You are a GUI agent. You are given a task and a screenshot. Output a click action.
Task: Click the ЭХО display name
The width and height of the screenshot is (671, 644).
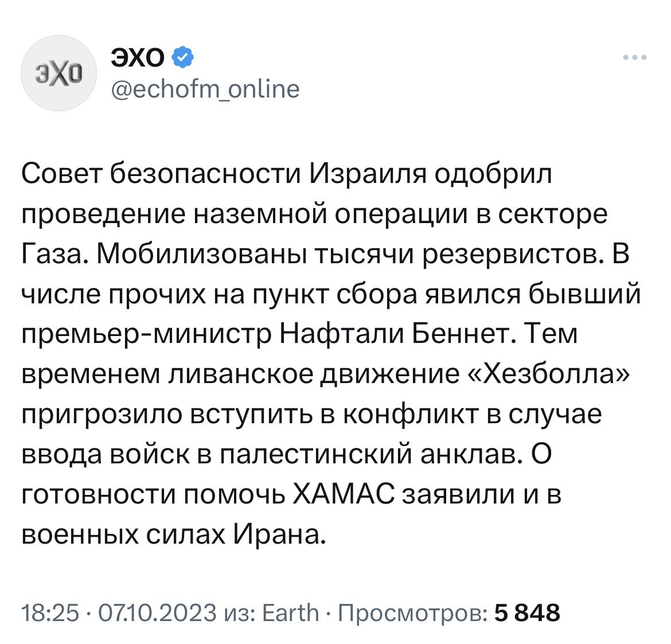point(138,57)
